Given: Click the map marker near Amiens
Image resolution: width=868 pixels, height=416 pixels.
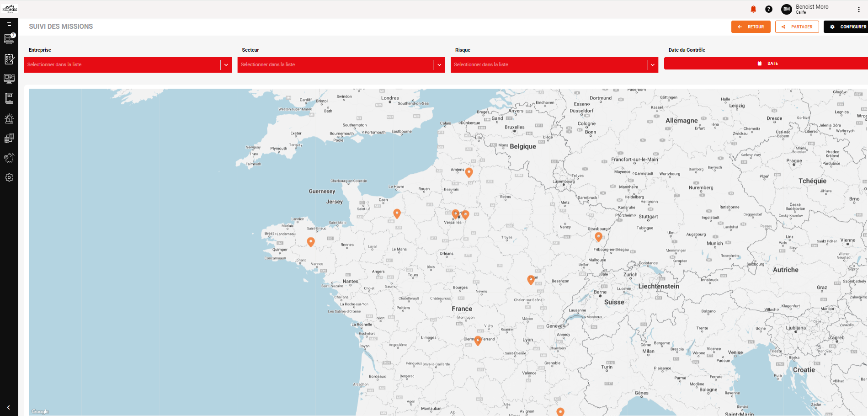Looking at the screenshot, I should pos(469,172).
